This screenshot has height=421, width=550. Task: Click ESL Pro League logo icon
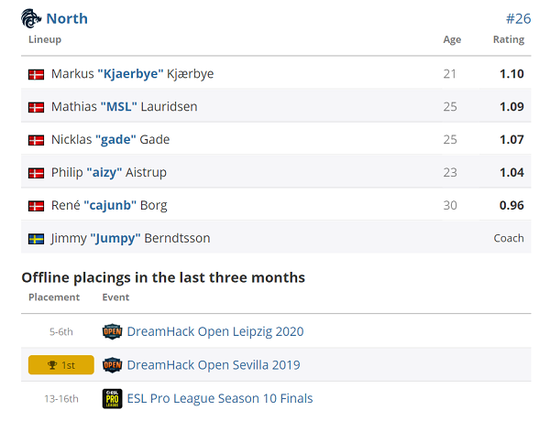click(112, 399)
